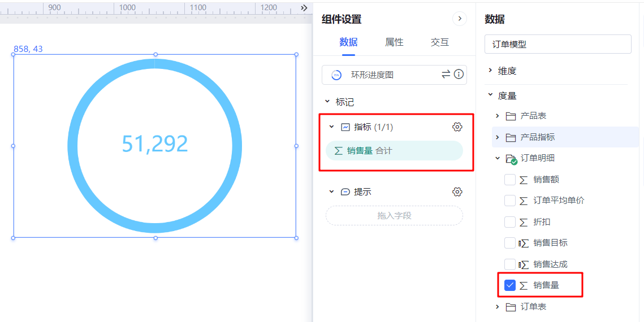Click the calculated measure icon beside 销售达成

coord(524,264)
